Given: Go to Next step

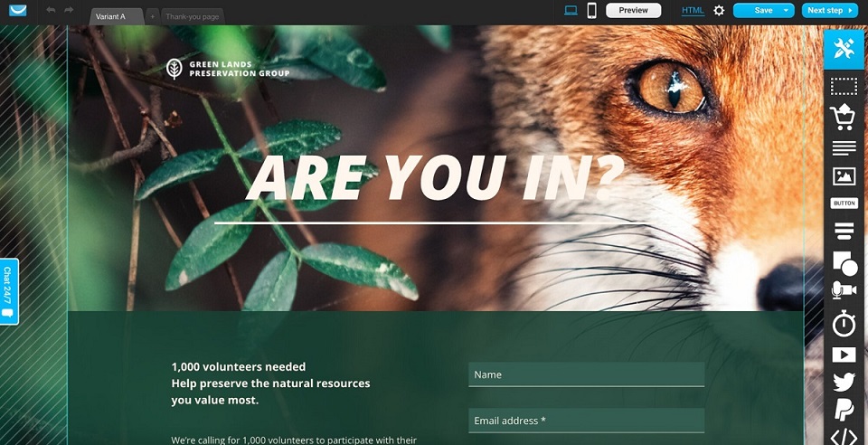Looking at the screenshot, I should click(830, 11).
